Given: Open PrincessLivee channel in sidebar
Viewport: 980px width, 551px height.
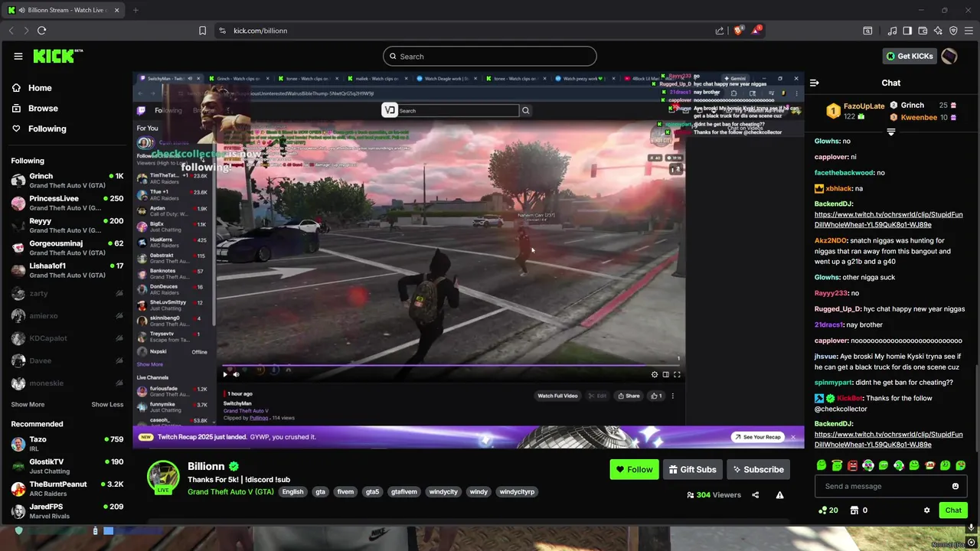Looking at the screenshot, I should pyautogui.click(x=67, y=203).
